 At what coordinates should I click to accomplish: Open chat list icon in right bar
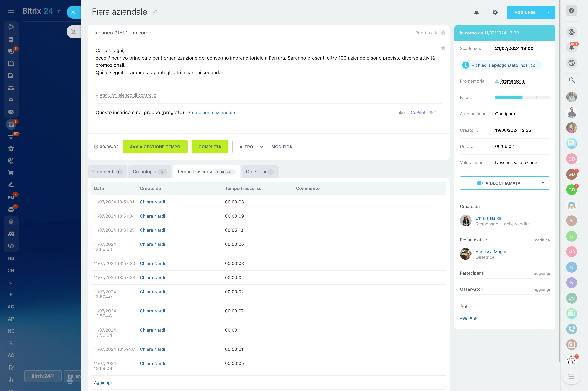point(572,63)
